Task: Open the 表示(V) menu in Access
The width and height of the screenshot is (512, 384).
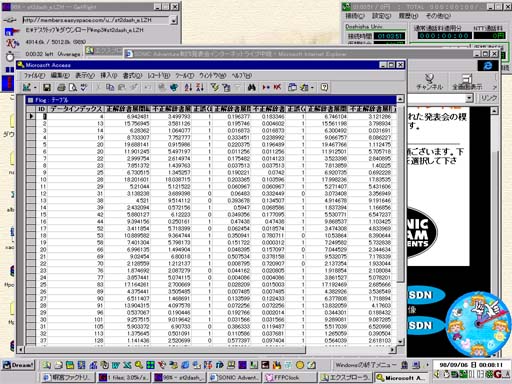Action: pyautogui.click(x=85, y=76)
